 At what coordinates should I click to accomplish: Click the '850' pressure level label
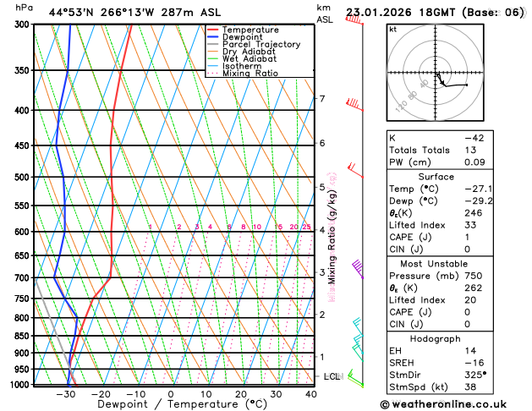click(x=24, y=336)
